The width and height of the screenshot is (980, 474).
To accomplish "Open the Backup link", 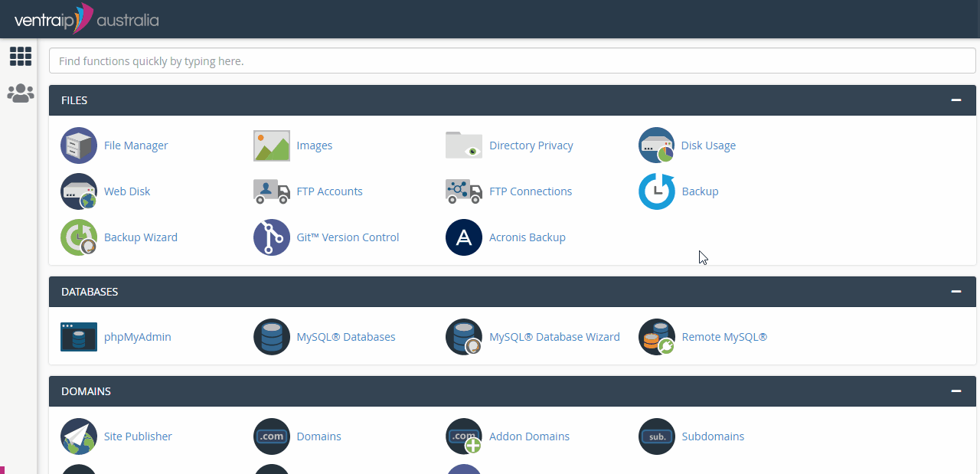I will pyautogui.click(x=700, y=191).
